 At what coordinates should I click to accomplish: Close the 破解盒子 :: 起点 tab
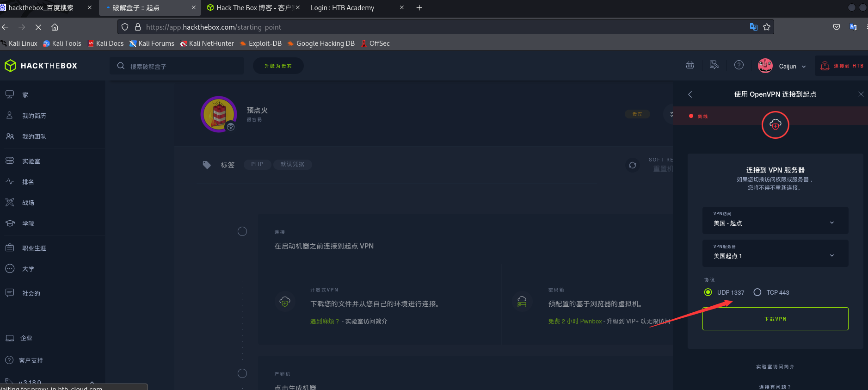(x=193, y=8)
